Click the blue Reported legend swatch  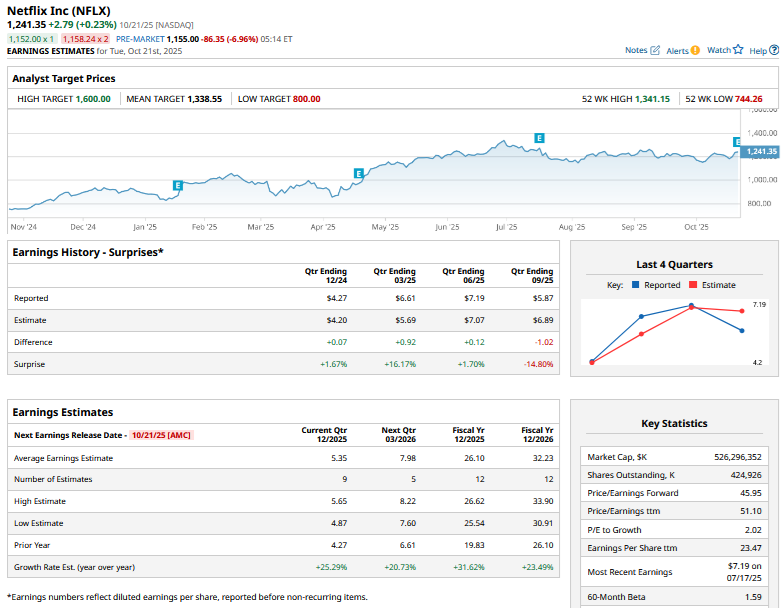[636, 285]
